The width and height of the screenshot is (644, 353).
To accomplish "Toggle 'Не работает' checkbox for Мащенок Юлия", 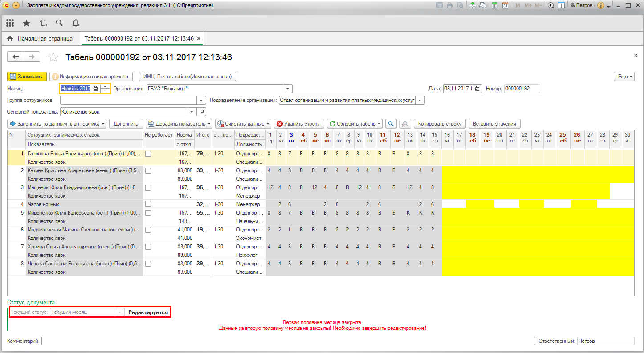I will tap(148, 187).
